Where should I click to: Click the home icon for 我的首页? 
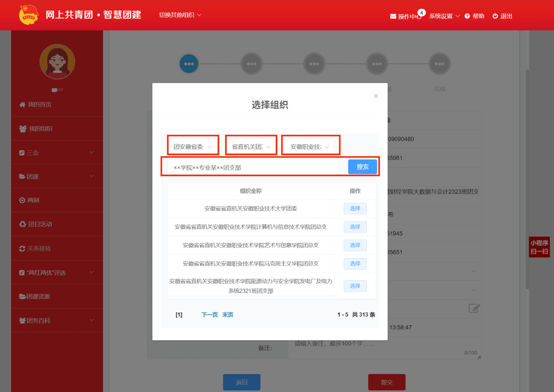(x=22, y=104)
